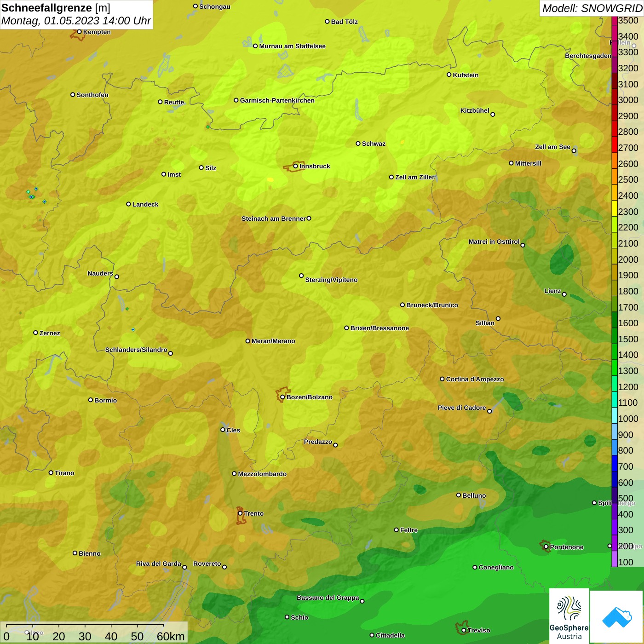Image resolution: width=644 pixels, height=644 pixels.
Task: Click the Bienno label
Action: (89, 553)
